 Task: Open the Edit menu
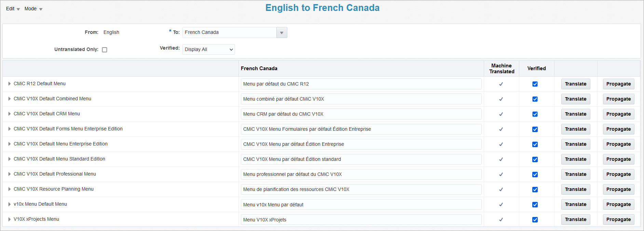[x=13, y=9]
